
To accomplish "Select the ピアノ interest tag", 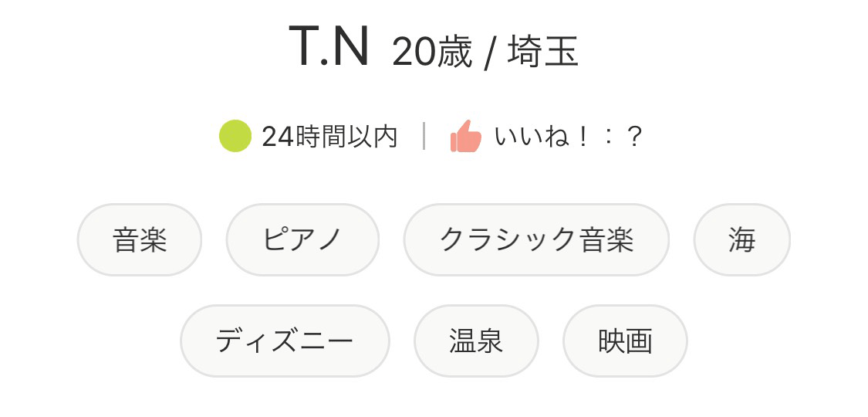I will click(302, 239).
